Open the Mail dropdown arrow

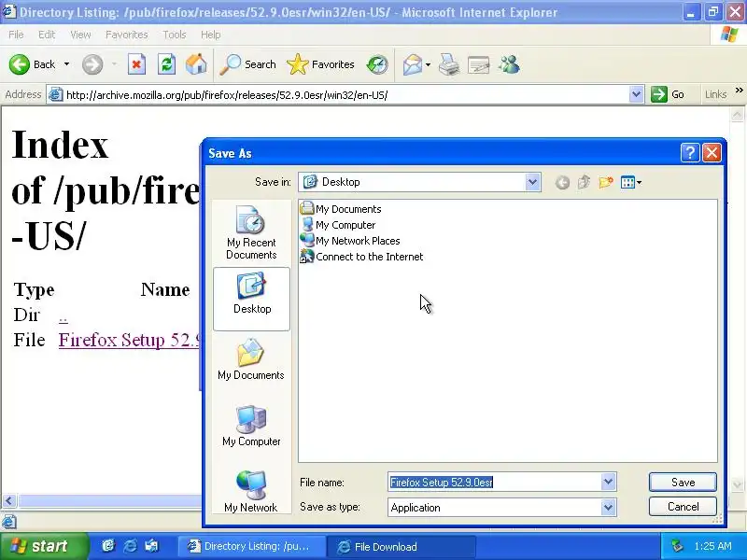[x=429, y=64]
